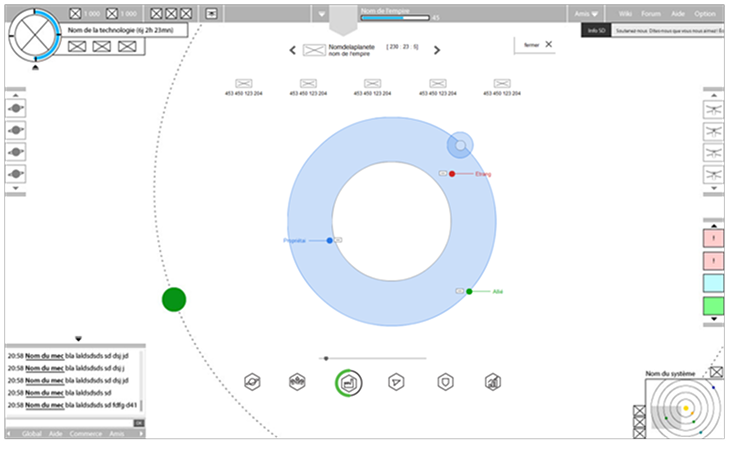Screen dimensions: 730x452
Task: Select the first fleet icon in right sidebar
Action: (713, 109)
